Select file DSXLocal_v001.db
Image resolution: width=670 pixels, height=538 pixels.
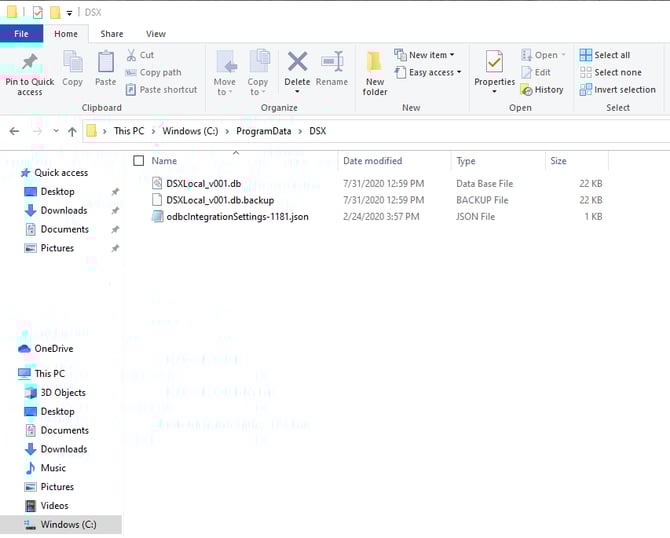tap(203, 184)
